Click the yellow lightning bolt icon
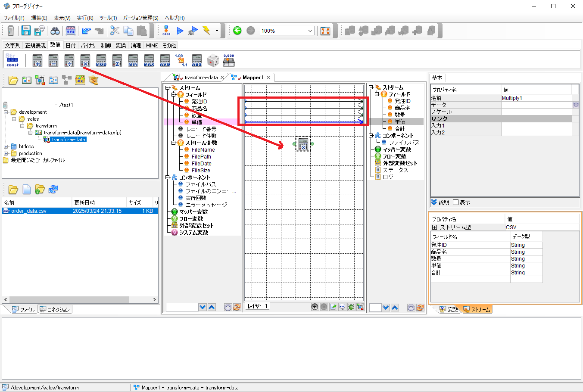The height and width of the screenshot is (392, 583). [206, 31]
